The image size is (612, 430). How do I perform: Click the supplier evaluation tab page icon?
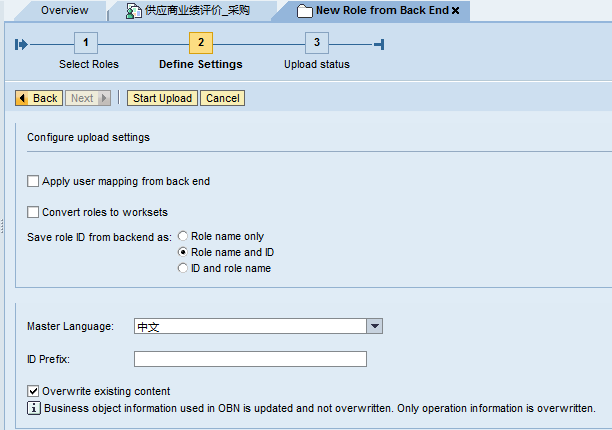(134, 11)
